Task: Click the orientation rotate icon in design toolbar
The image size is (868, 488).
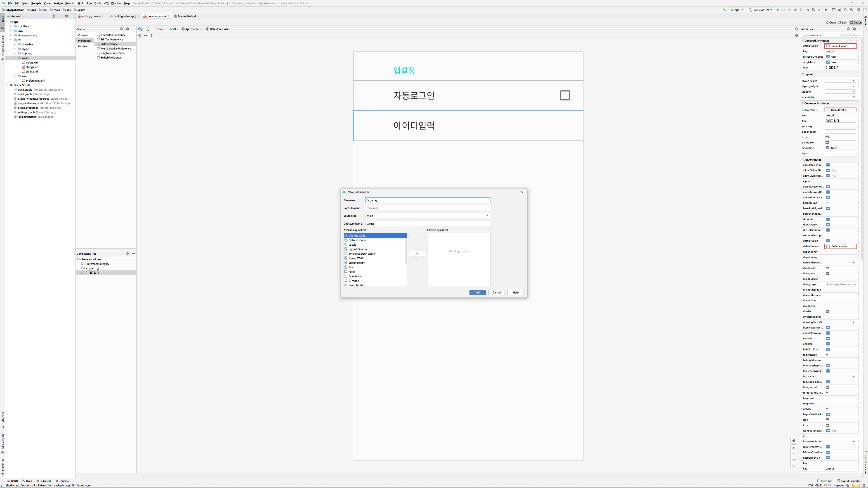Action: click(148, 29)
